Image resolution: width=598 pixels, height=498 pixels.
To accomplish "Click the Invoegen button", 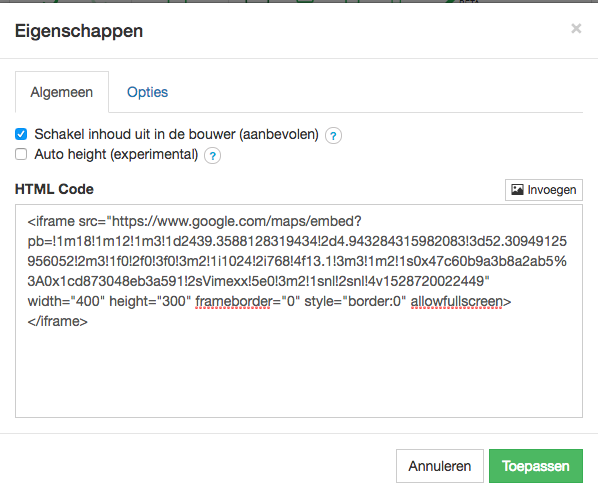I will 544,190.
